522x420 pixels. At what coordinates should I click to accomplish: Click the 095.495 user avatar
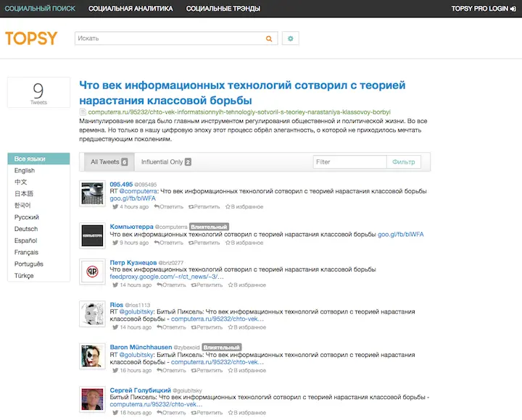(x=91, y=195)
